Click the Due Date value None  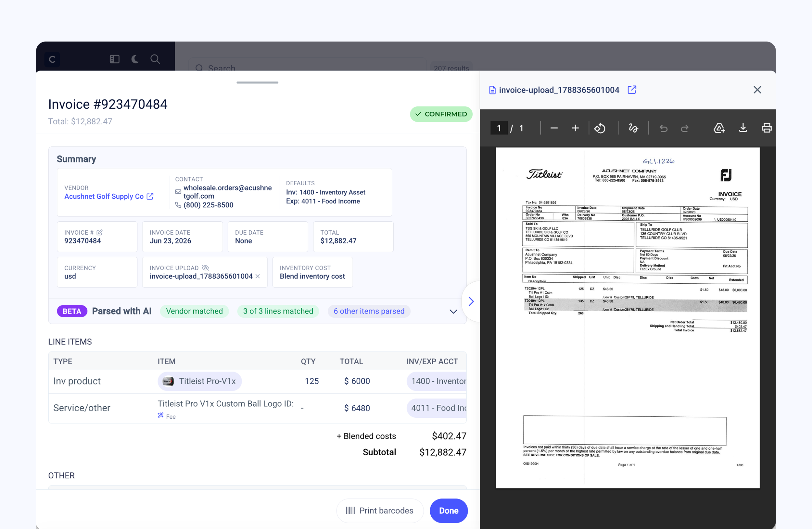point(244,240)
